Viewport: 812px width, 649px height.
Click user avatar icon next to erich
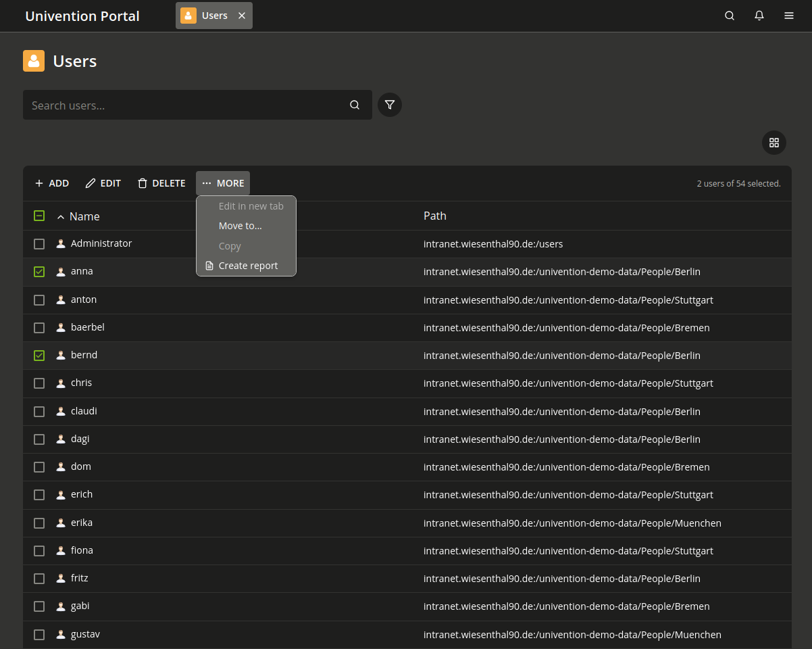click(61, 495)
